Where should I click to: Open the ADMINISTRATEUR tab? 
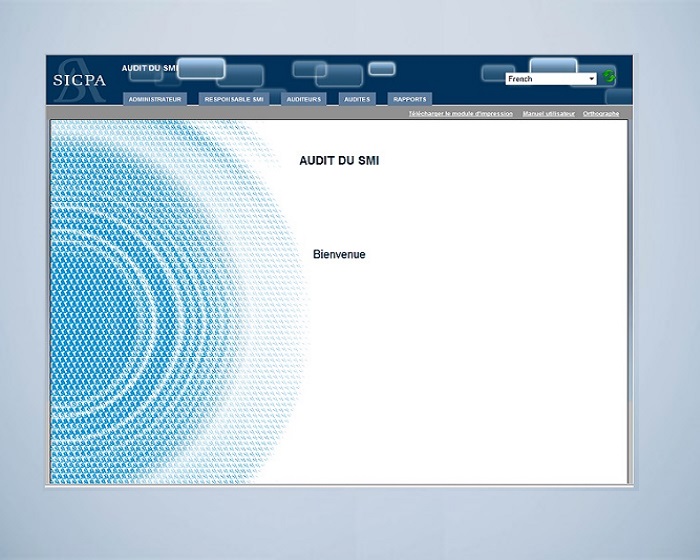[x=155, y=99]
